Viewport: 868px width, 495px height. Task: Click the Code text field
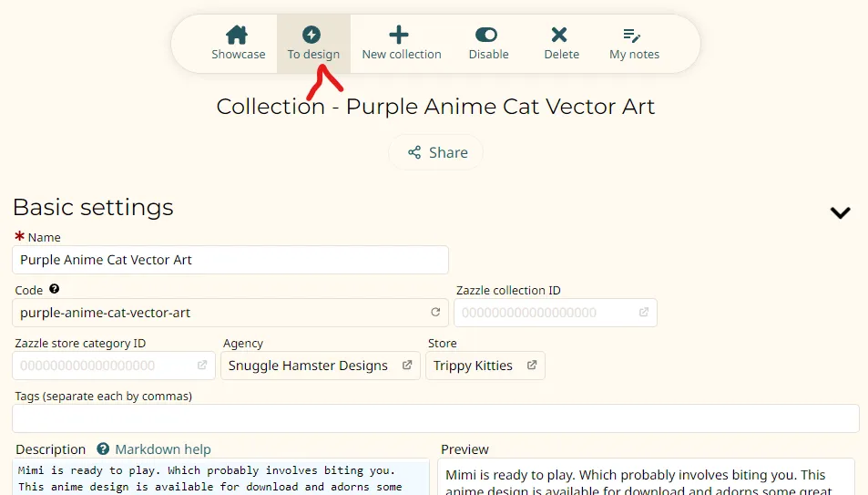(x=230, y=313)
